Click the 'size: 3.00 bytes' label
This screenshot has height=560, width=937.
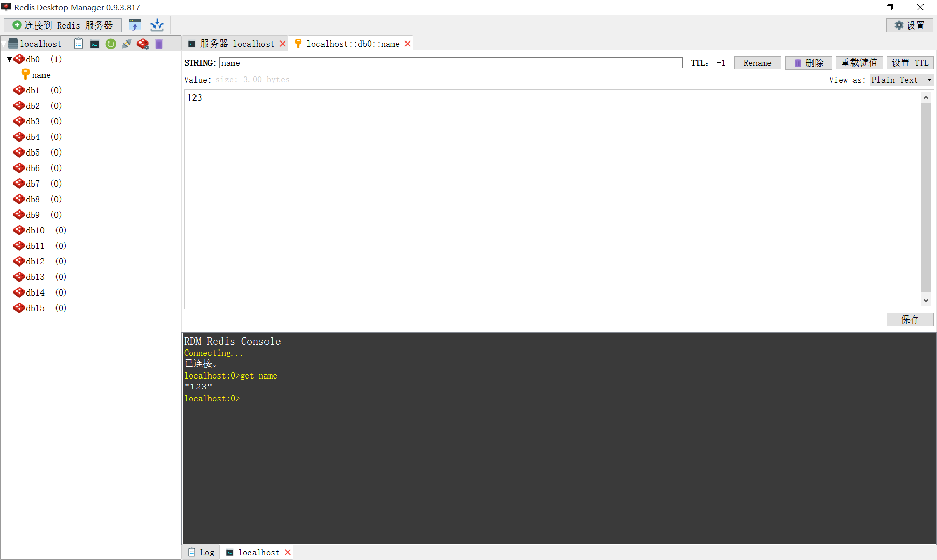tap(253, 80)
